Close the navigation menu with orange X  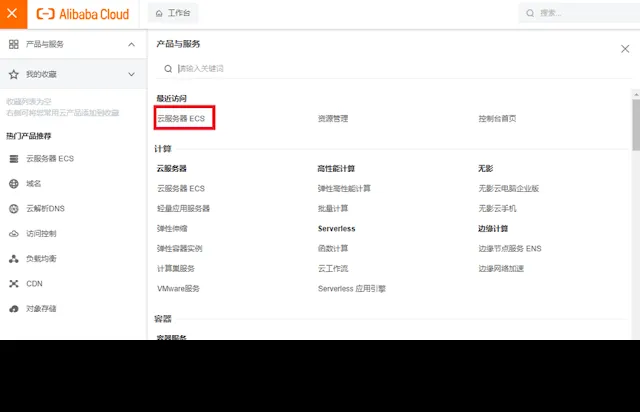13,14
